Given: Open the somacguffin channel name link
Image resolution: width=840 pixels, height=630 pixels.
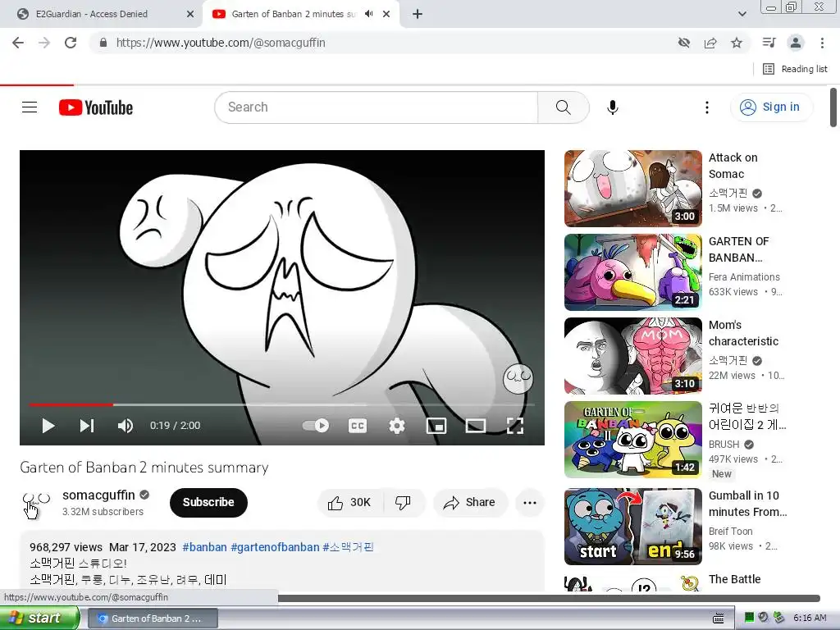Looking at the screenshot, I should tap(98, 495).
